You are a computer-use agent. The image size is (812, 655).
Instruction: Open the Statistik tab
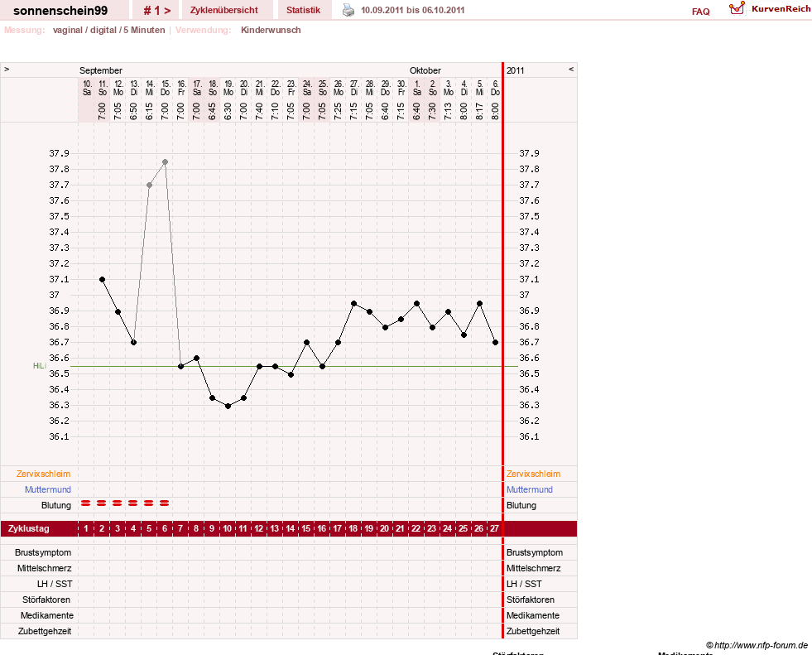pyautogui.click(x=304, y=11)
